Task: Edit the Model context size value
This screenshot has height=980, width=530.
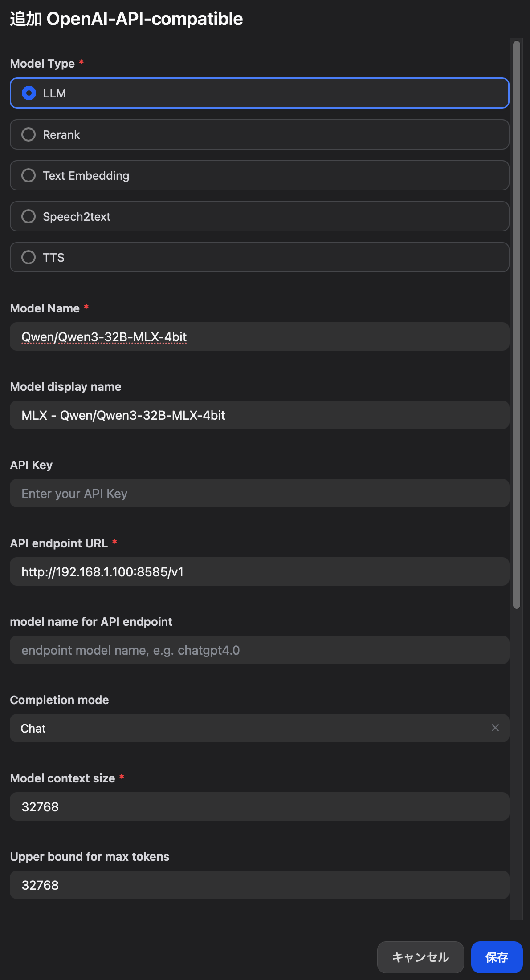Action: point(259,807)
